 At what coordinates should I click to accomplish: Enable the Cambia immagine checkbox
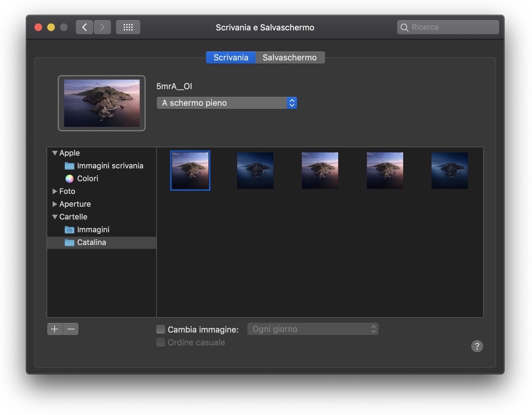tap(161, 329)
